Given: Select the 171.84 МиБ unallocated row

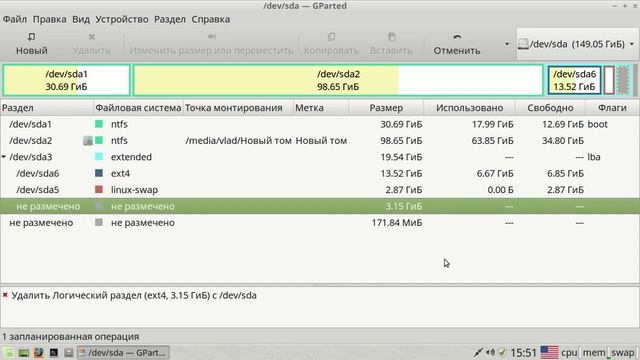Looking at the screenshot, I should (x=320, y=222).
